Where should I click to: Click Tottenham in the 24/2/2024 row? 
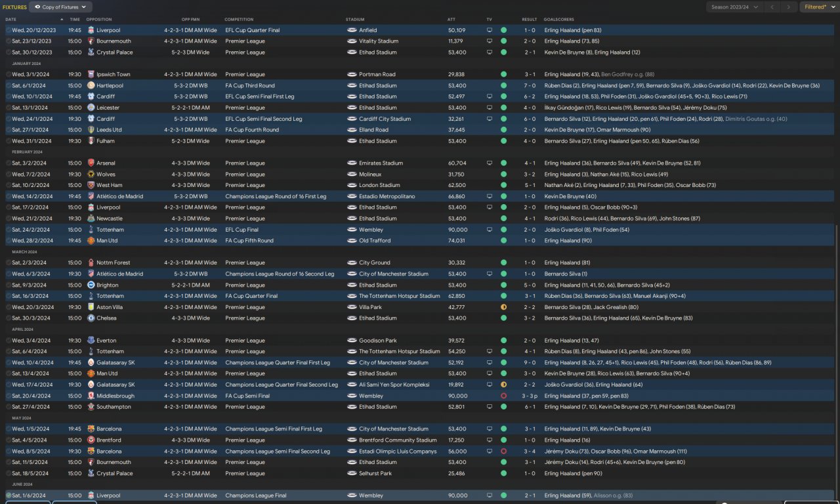(110, 230)
